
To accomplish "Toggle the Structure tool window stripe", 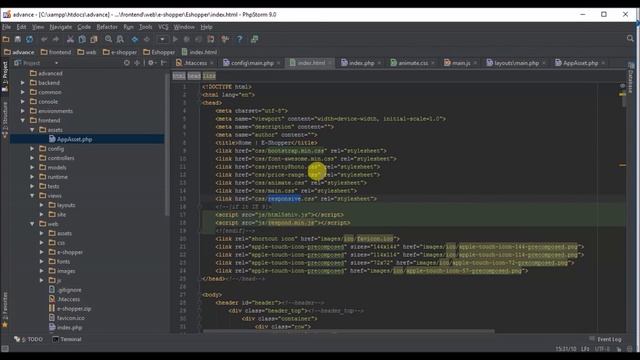I will point(5,120).
